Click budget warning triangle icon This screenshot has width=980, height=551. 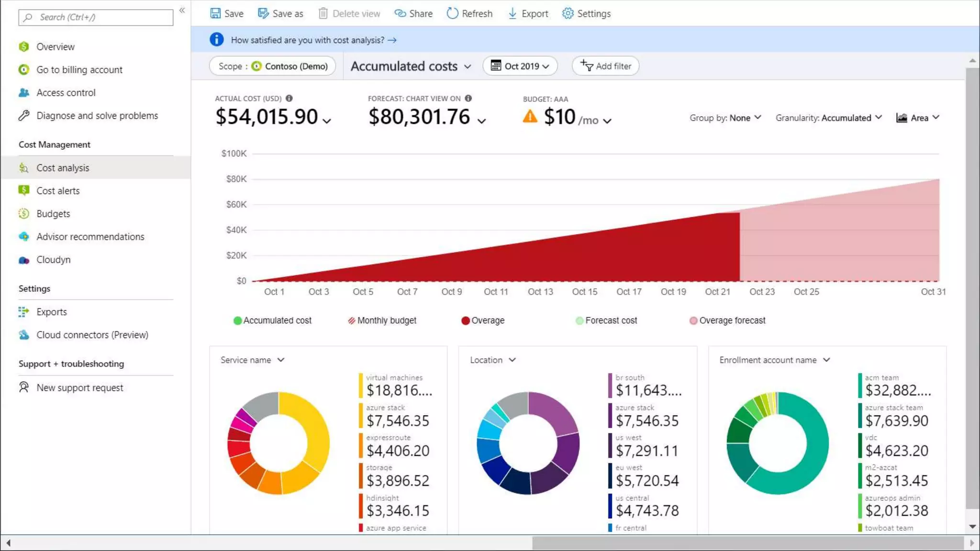[530, 117]
